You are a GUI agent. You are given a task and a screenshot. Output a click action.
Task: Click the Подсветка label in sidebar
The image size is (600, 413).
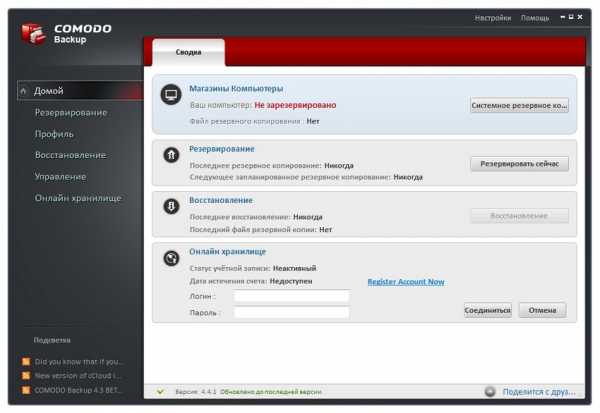point(52,340)
